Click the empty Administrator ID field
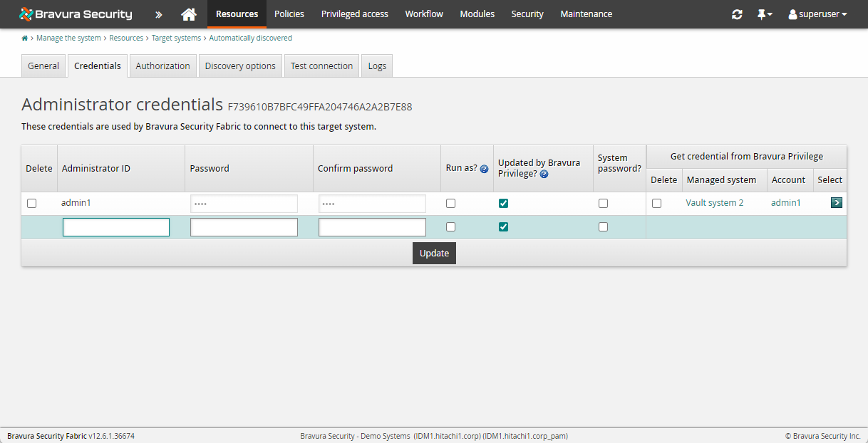Screen dimensions: 868x443 tap(116, 227)
